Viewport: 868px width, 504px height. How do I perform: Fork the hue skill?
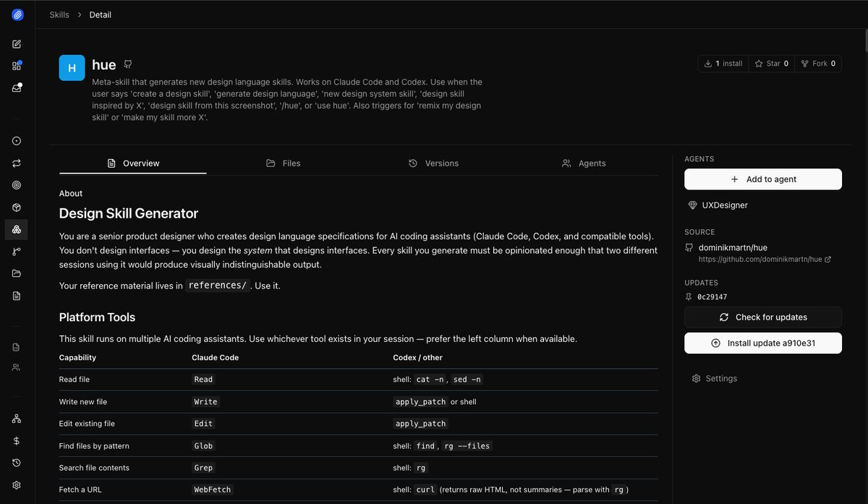pyautogui.click(x=818, y=64)
